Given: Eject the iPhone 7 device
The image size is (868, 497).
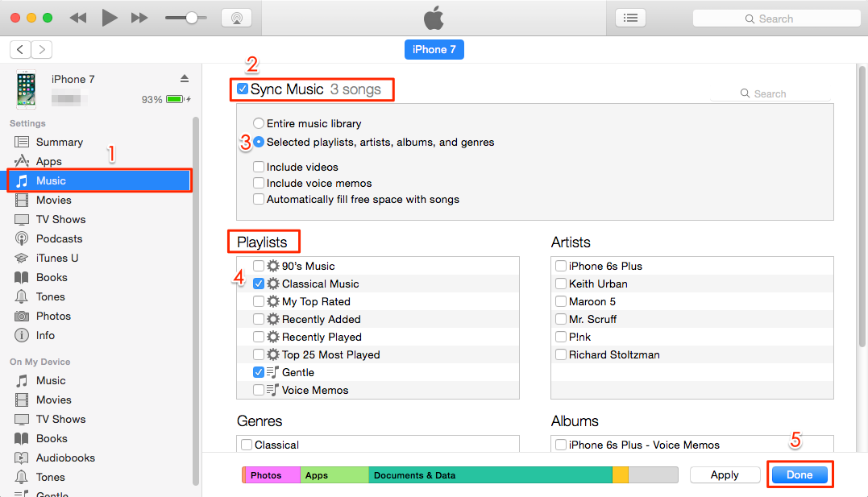Looking at the screenshot, I should click(185, 79).
